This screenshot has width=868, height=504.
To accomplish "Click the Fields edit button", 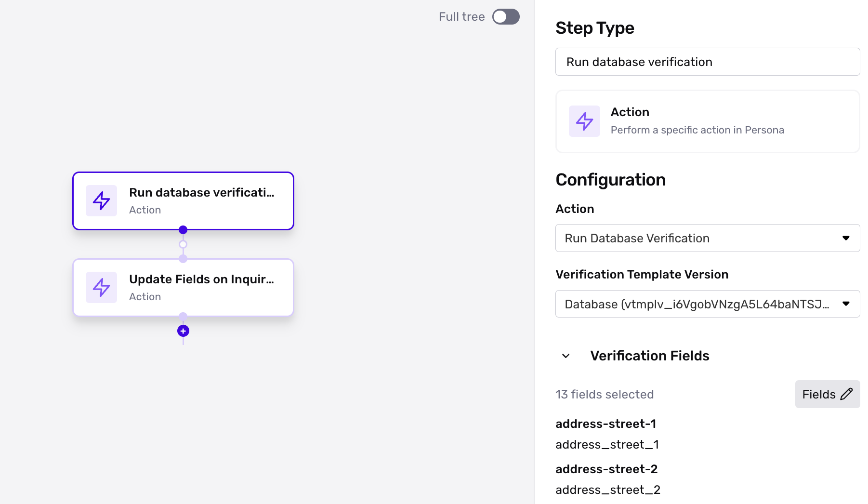I will click(x=828, y=394).
